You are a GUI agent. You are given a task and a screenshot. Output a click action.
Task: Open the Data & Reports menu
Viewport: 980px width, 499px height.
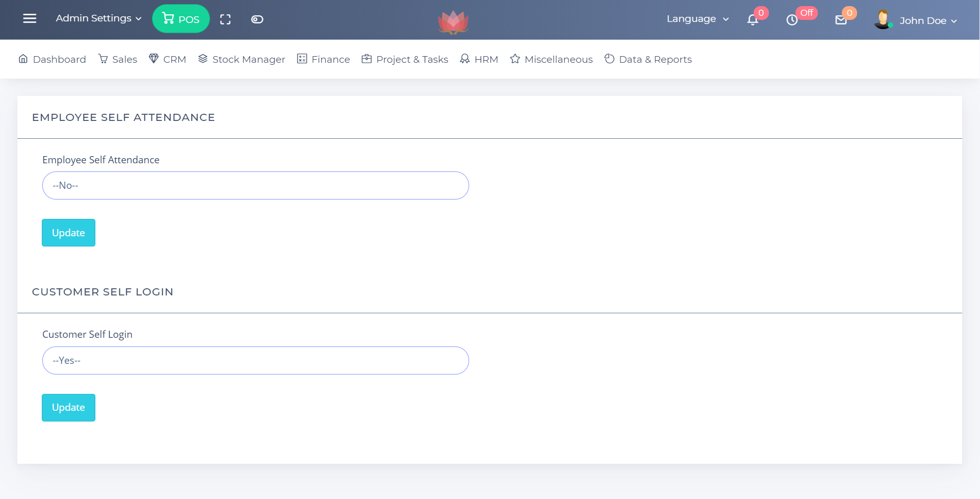pos(648,59)
